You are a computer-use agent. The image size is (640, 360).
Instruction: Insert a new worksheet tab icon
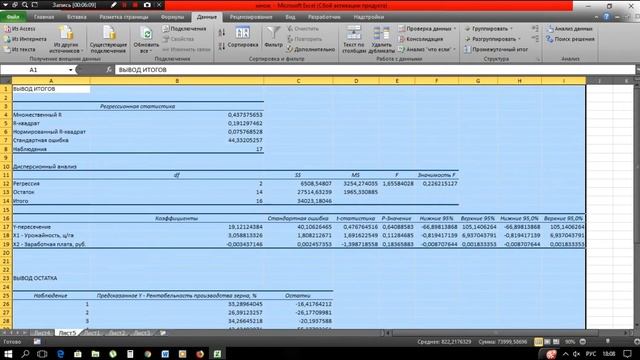[163, 333]
